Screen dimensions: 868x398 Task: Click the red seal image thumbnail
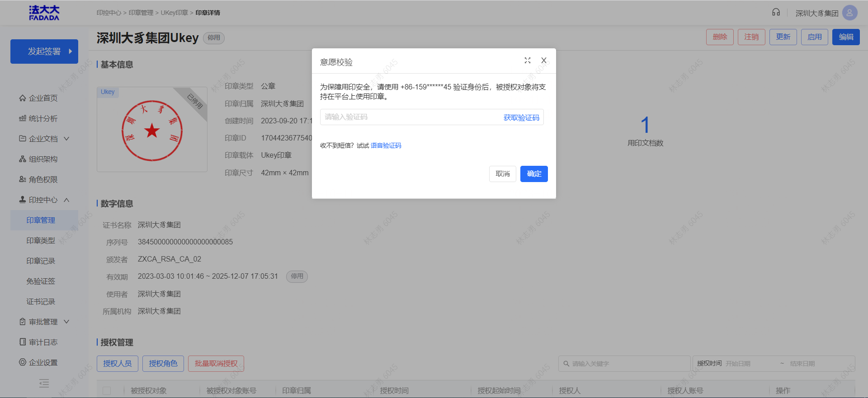click(152, 130)
